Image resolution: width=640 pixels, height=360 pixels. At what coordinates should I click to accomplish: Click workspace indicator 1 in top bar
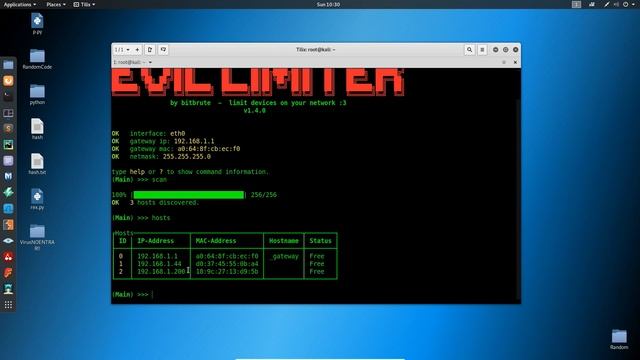pos(576,4)
